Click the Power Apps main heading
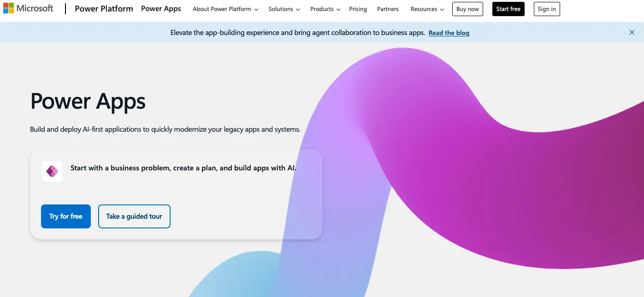This screenshot has height=297, width=644. 88,101
